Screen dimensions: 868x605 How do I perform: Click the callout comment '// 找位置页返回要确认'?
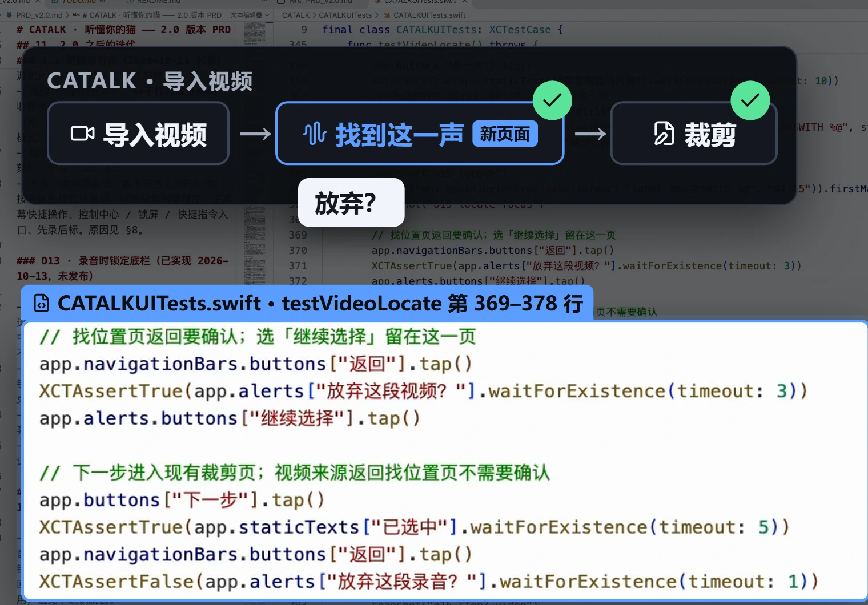[257, 337]
